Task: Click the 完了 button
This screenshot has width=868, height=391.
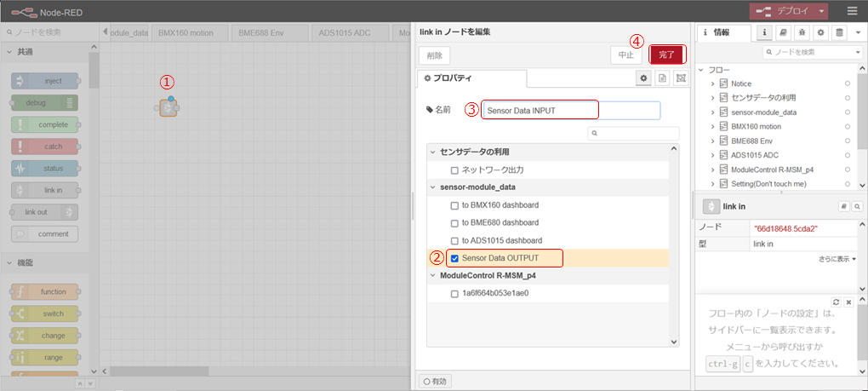Action: [x=667, y=55]
